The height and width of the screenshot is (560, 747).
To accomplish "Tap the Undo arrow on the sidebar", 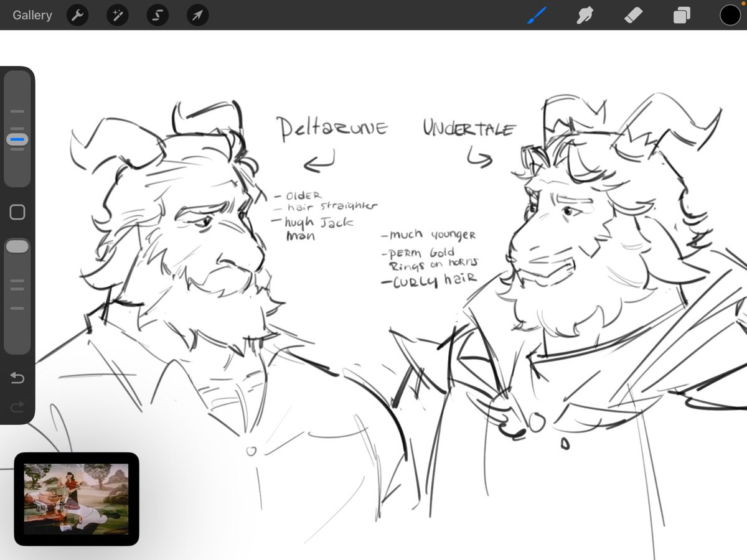I will 17,378.
